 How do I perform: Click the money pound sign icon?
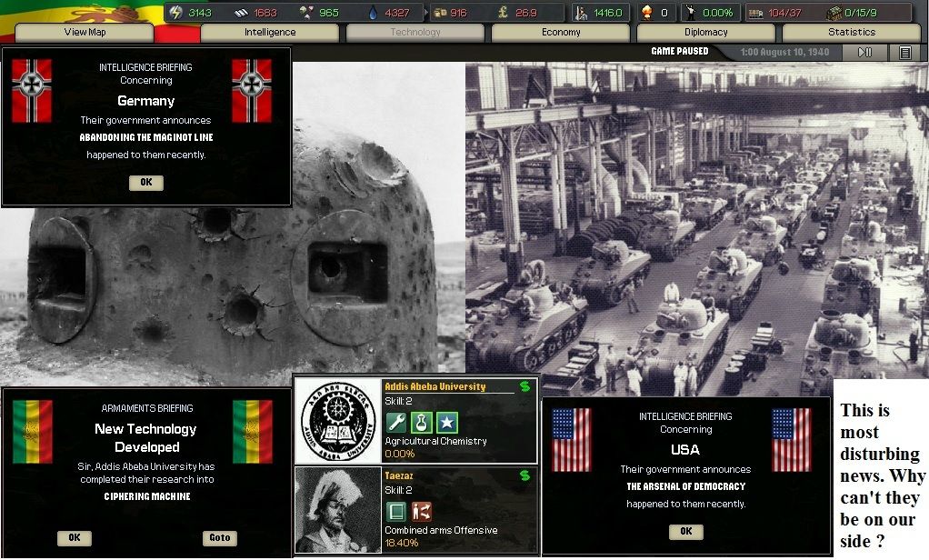coord(503,13)
